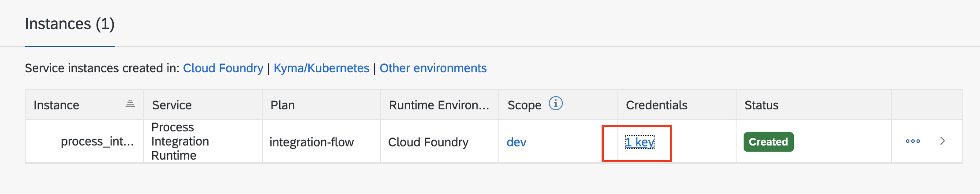Click the sort icon in Instance header

[130, 104]
